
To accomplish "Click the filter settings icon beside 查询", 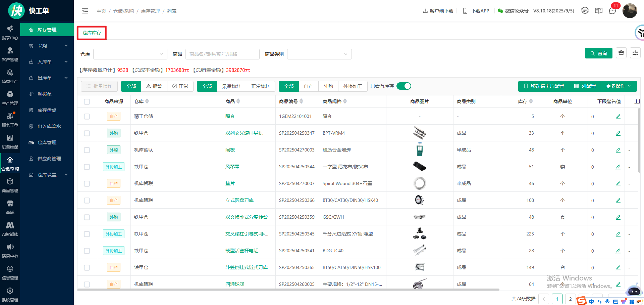I will [635, 53].
